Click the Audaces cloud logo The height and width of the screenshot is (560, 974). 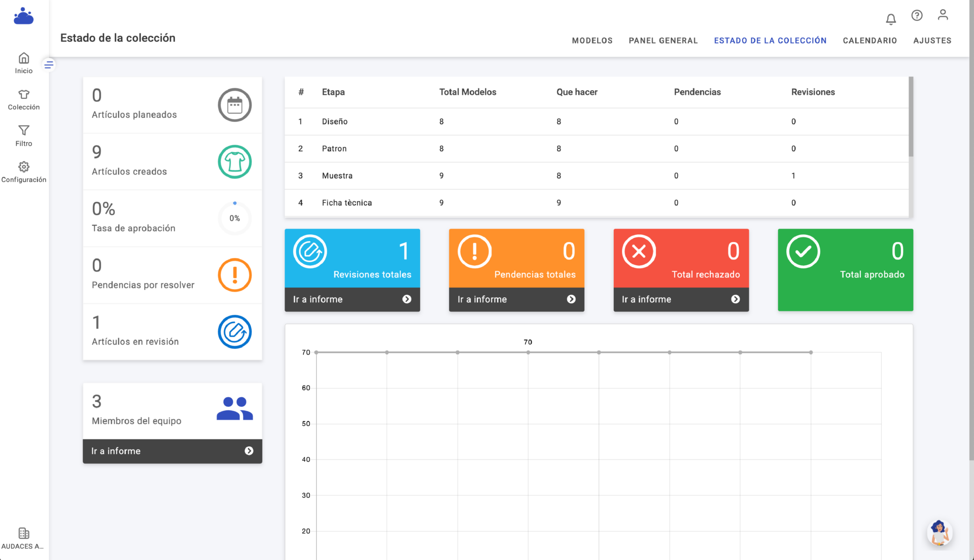tap(23, 16)
